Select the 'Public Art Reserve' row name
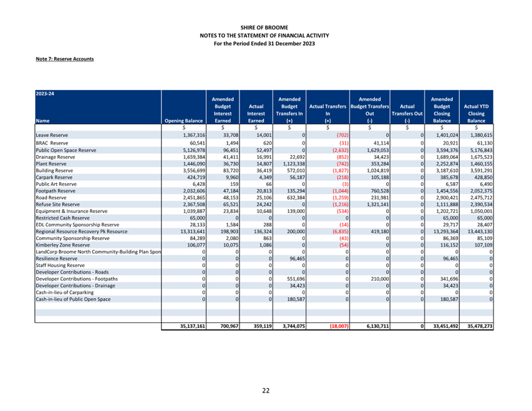This screenshot has height=411, width=532. (56, 184)
